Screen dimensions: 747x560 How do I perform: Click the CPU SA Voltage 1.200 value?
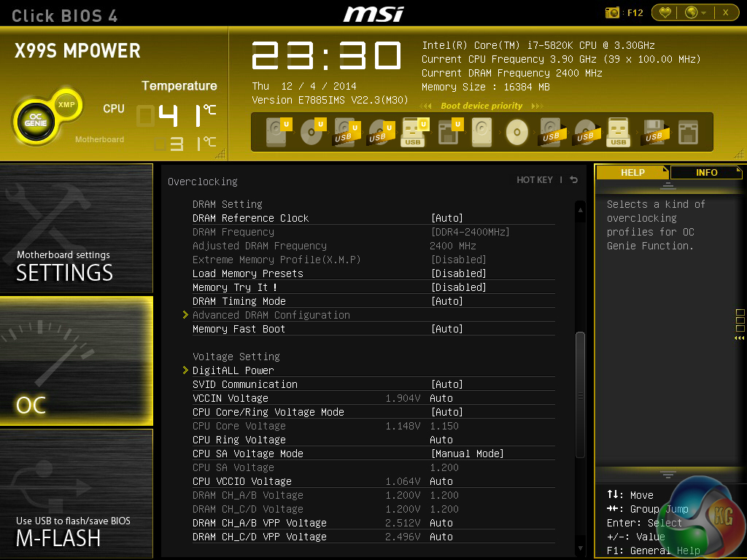(x=444, y=467)
